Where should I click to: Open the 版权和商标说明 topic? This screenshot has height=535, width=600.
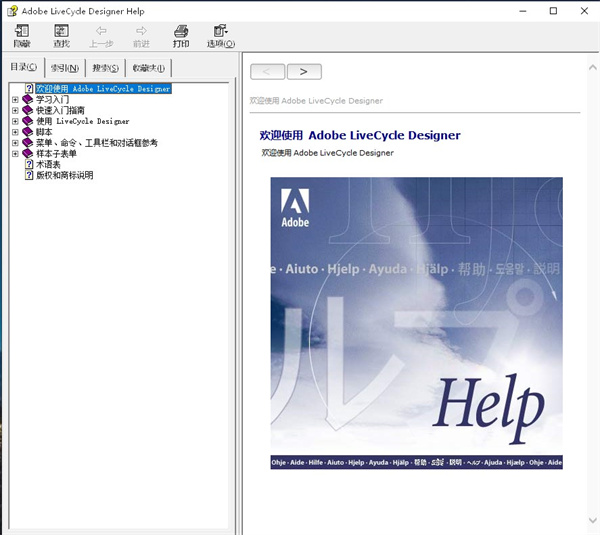pos(65,175)
